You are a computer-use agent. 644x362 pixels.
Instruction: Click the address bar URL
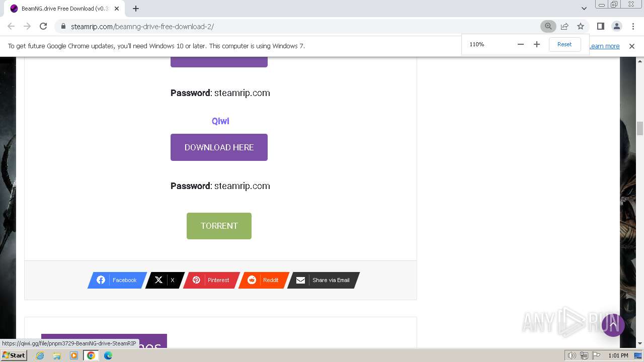point(142,26)
